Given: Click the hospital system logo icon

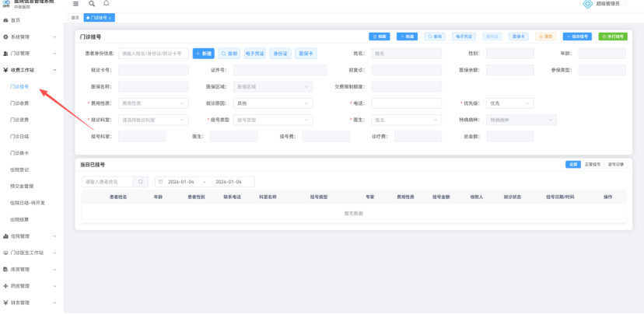Looking at the screenshot, I should click(7, 5).
